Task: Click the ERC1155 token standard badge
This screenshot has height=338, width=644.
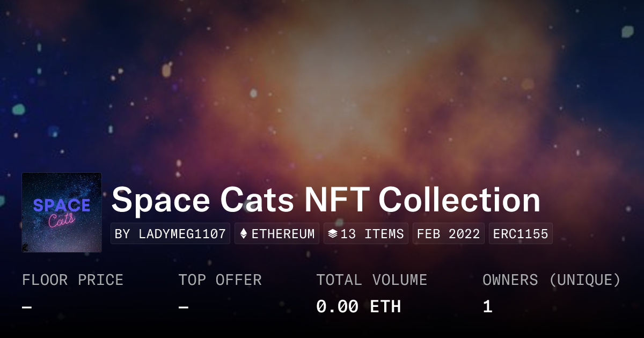Action: (521, 234)
